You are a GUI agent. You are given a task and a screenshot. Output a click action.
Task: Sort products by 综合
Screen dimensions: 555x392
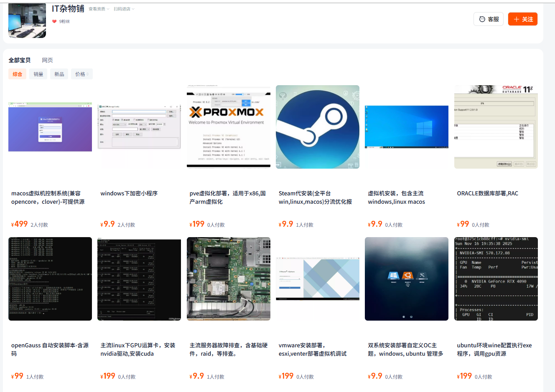point(17,74)
